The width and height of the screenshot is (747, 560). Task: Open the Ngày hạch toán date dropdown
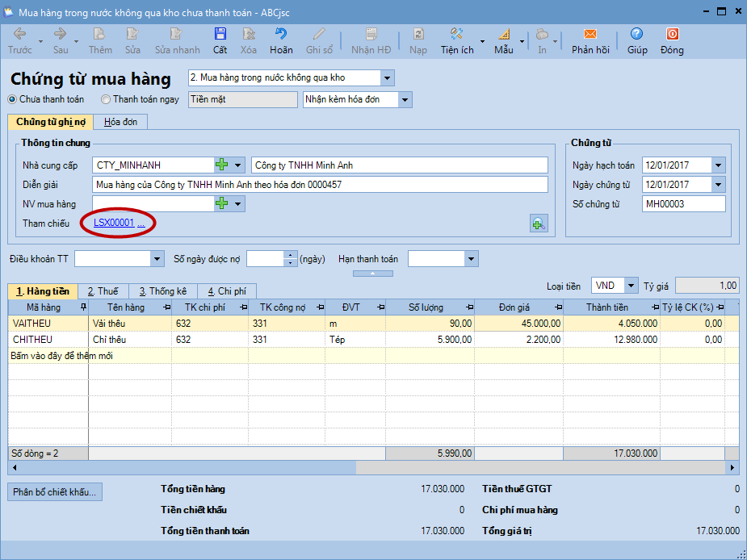point(718,165)
